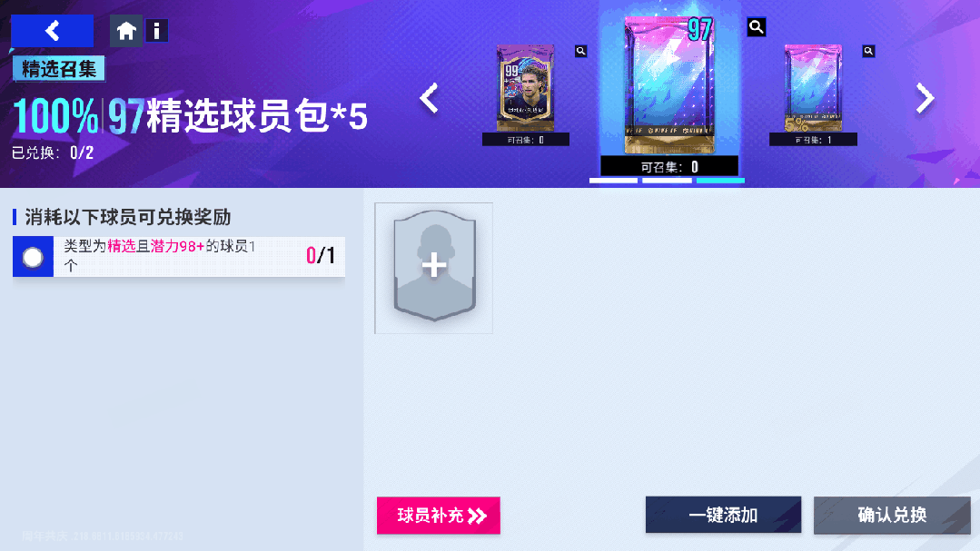The image size is (980, 551).
Task: Show the next reward with the right chevron
Action: click(925, 98)
